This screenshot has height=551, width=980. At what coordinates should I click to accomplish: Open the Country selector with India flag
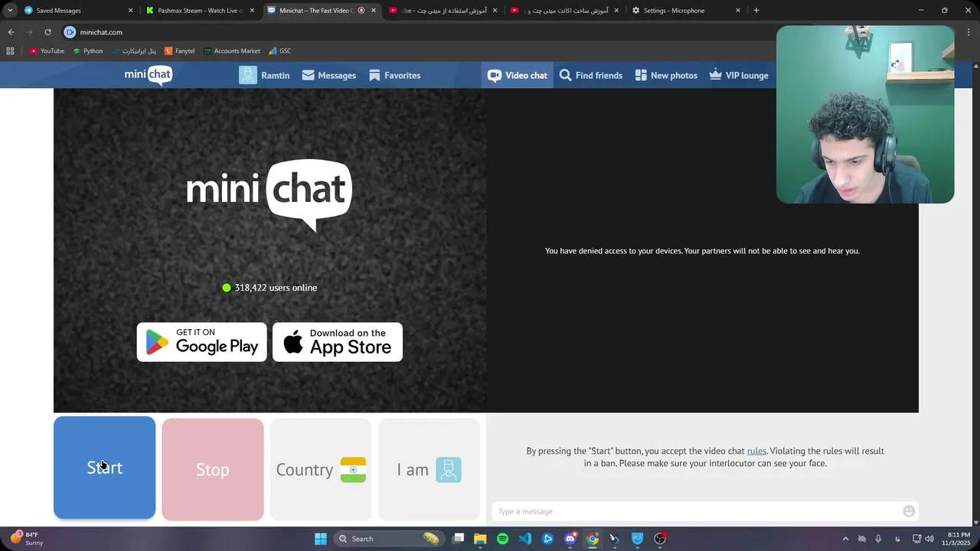click(x=321, y=469)
